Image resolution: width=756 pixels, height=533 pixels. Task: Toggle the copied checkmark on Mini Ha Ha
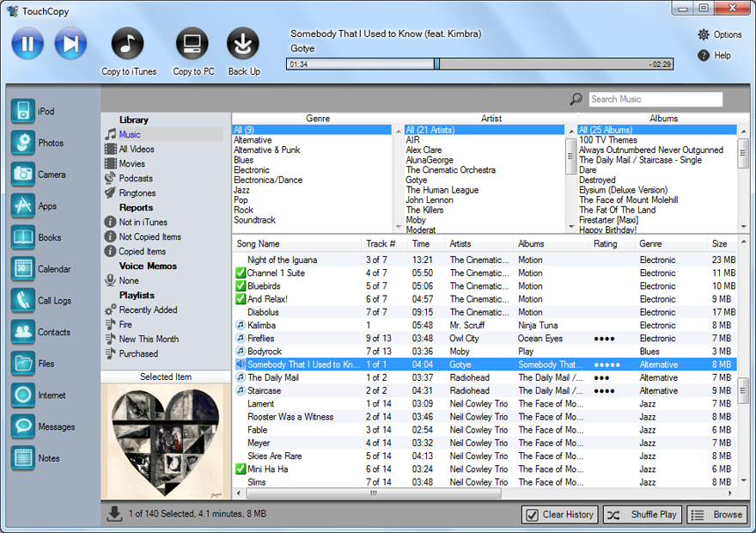tap(240, 469)
